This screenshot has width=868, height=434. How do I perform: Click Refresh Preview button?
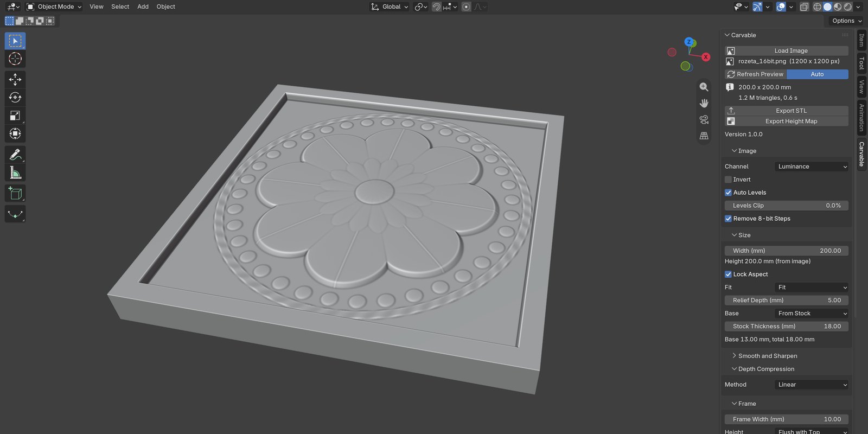tap(756, 74)
